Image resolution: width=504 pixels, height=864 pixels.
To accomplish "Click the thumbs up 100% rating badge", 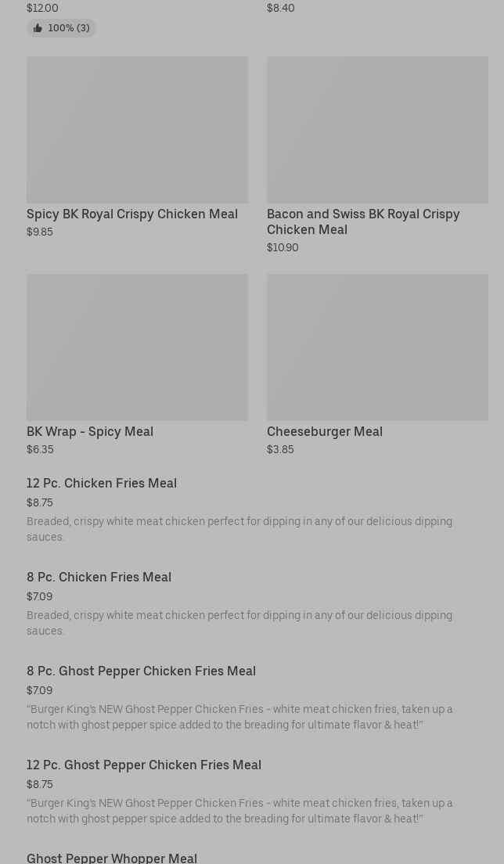I will 61,28.
